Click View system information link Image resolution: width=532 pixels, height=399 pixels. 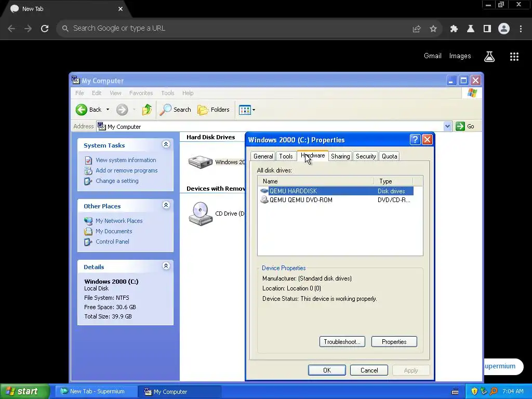pos(126,160)
